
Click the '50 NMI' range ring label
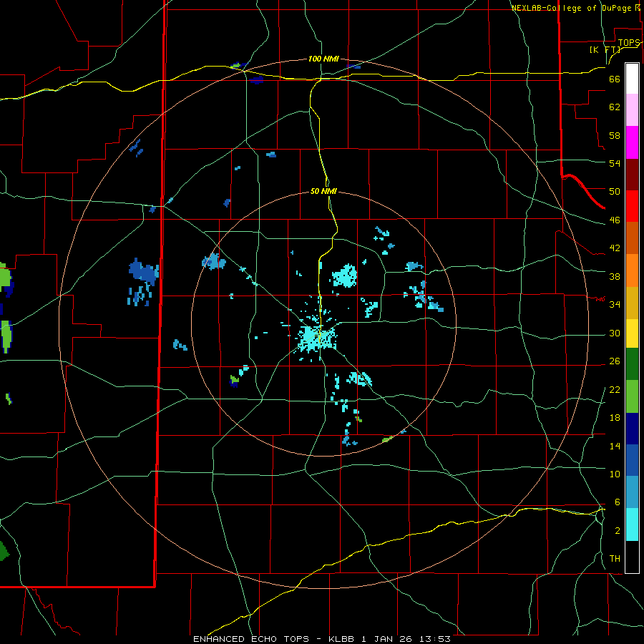[323, 191]
